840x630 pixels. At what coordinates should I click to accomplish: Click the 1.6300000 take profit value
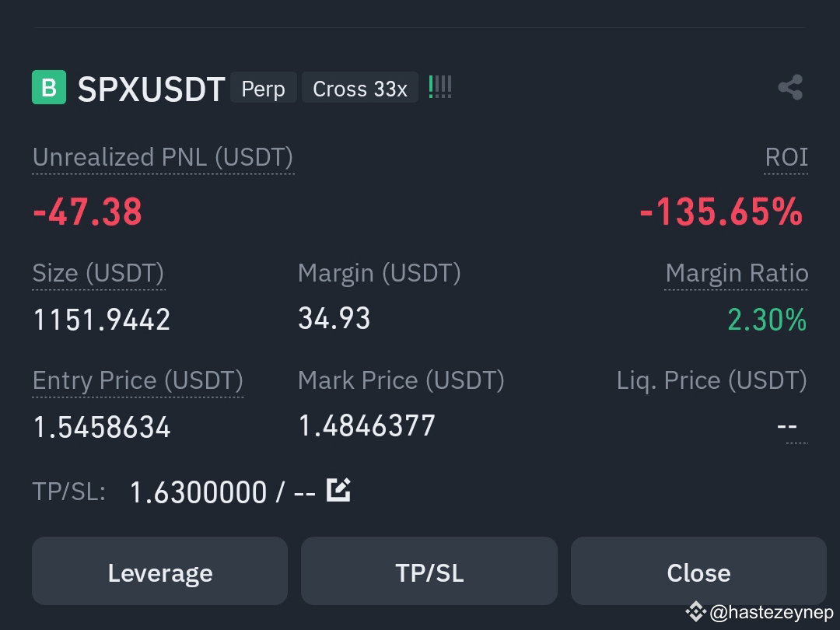coord(198,492)
